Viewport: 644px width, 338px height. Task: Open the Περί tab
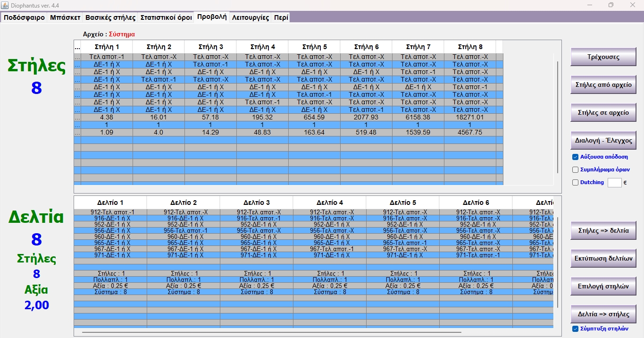tap(281, 17)
